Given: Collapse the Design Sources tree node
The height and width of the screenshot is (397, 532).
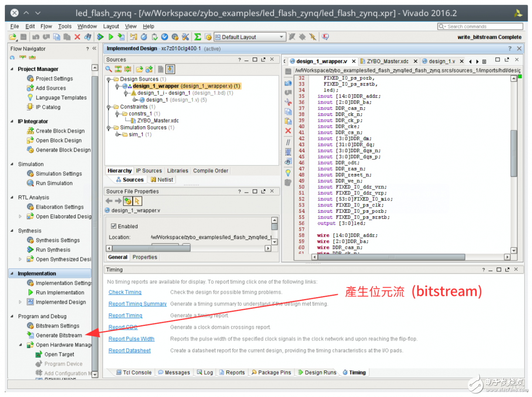Looking at the screenshot, I should pyautogui.click(x=109, y=79).
